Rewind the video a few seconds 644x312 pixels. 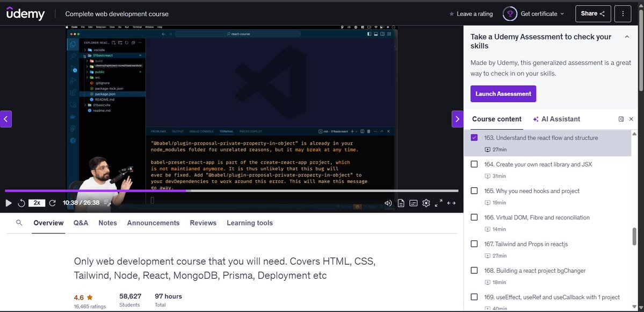[21, 203]
